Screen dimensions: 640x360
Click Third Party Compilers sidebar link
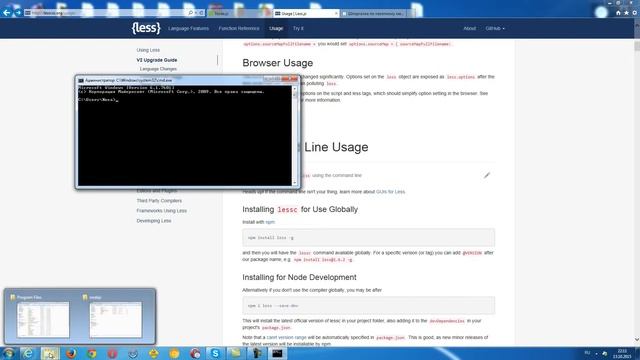159,201
